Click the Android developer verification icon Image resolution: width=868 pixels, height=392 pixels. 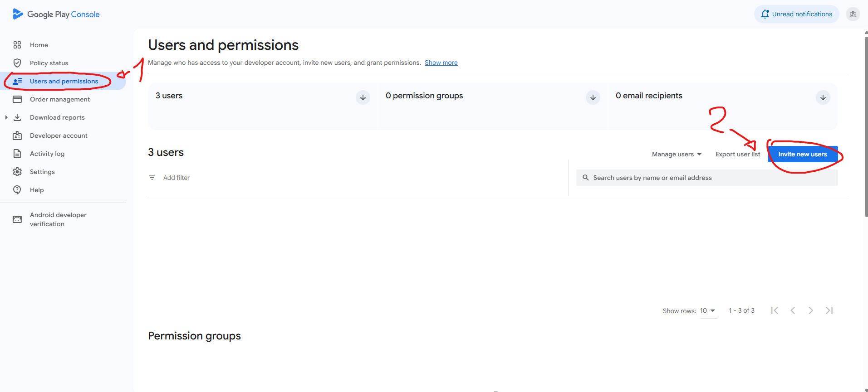pyautogui.click(x=17, y=219)
